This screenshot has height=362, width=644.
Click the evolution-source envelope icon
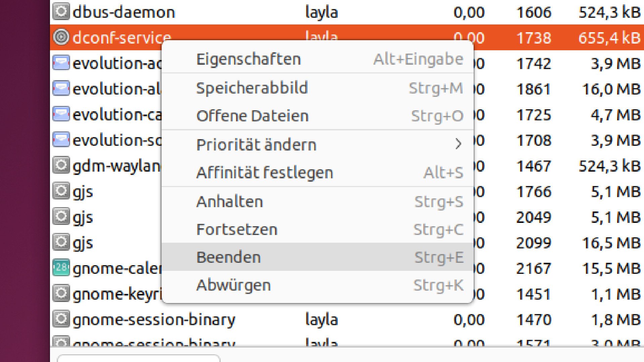tap(61, 140)
